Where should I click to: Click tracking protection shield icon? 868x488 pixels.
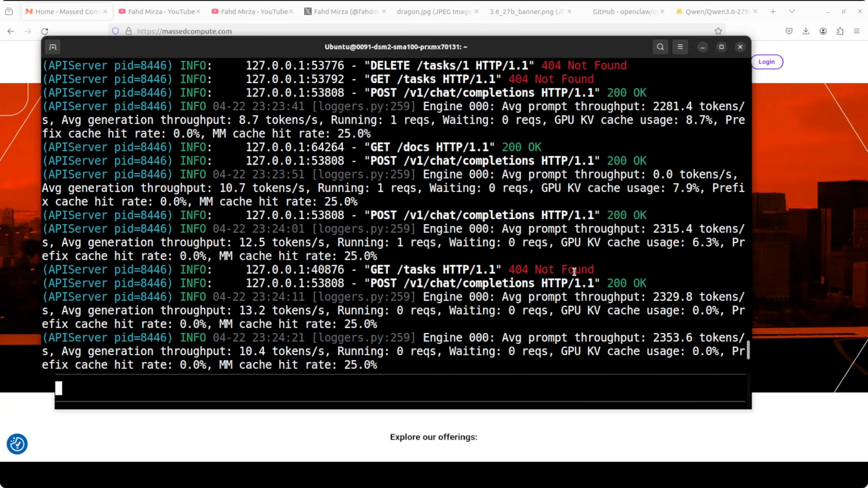click(116, 31)
